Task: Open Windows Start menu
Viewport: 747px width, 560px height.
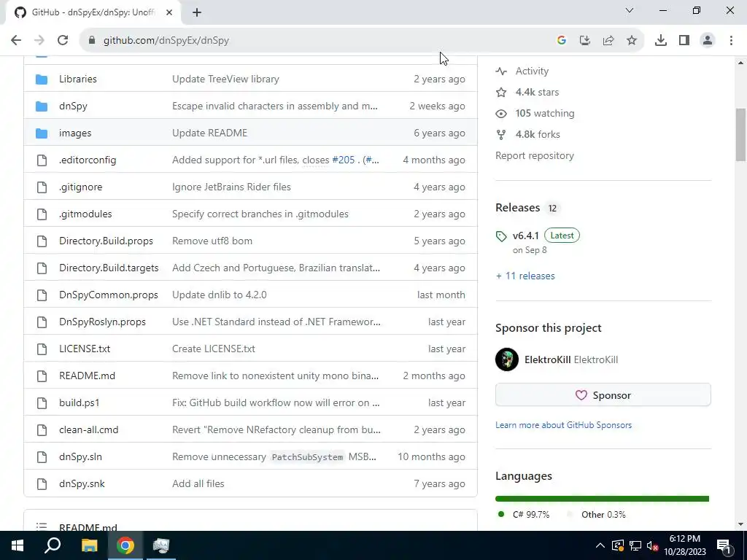Action: tap(18, 545)
